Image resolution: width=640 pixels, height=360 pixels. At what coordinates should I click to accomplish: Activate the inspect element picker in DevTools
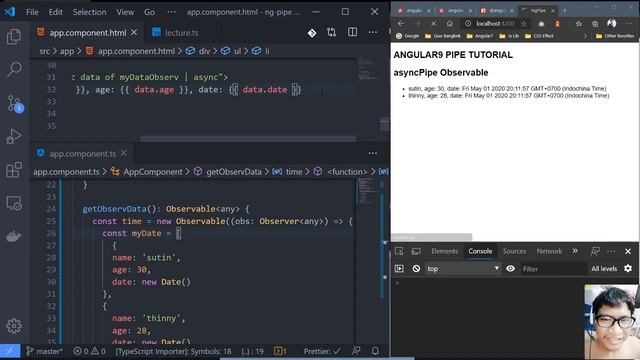(399, 251)
